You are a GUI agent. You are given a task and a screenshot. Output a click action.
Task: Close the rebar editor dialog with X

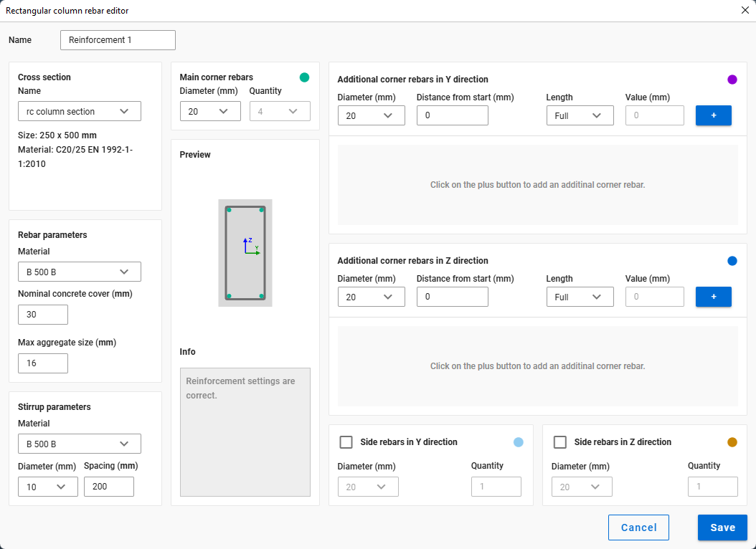click(x=745, y=10)
